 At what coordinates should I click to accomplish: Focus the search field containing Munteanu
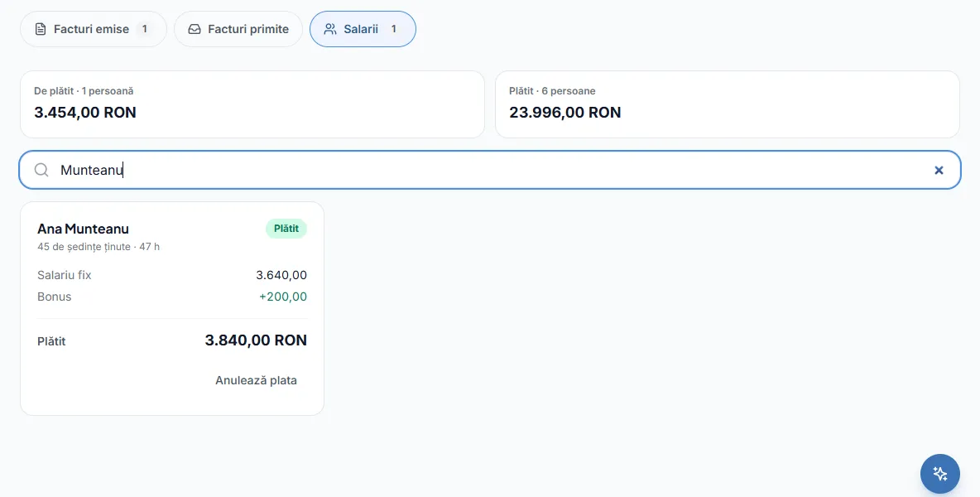point(490,170)
